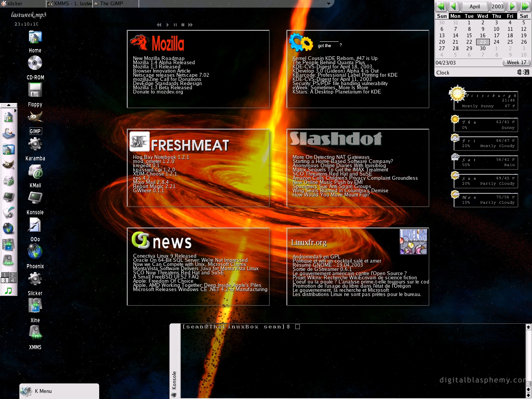532x399 pixels.
Task: Stop playback in media widget
Action: coord(183,25)
